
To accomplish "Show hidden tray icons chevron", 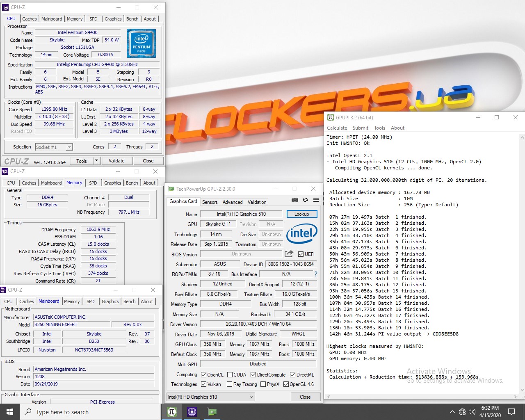I will click(x=452, y=412).
